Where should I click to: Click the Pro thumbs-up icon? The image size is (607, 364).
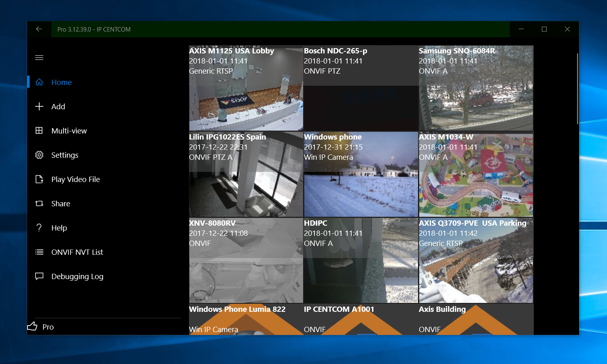[x=32, y=326]
